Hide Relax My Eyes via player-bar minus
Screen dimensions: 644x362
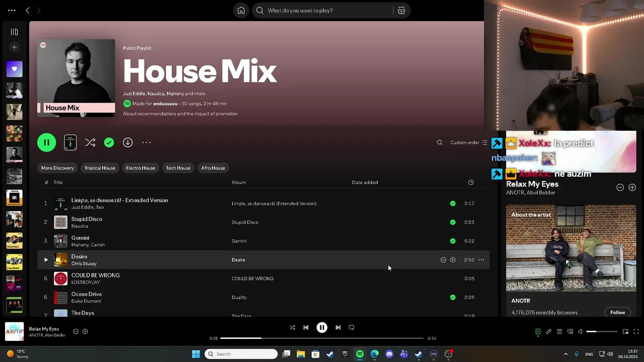[x=75, y=331]
